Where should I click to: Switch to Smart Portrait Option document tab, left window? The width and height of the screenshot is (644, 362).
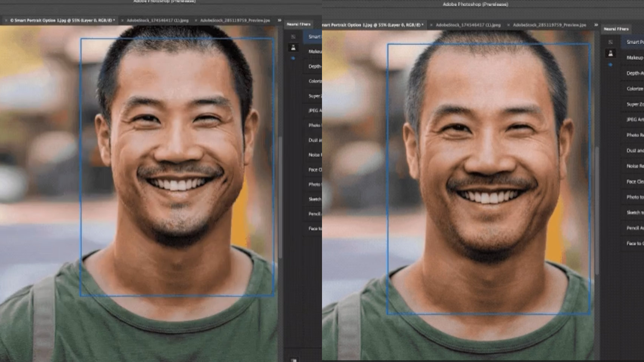pos(62,20)
